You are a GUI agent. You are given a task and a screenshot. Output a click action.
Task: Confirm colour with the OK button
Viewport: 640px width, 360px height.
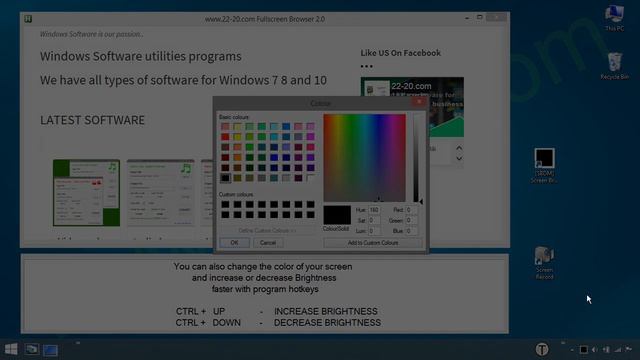[x=234, y=242]
